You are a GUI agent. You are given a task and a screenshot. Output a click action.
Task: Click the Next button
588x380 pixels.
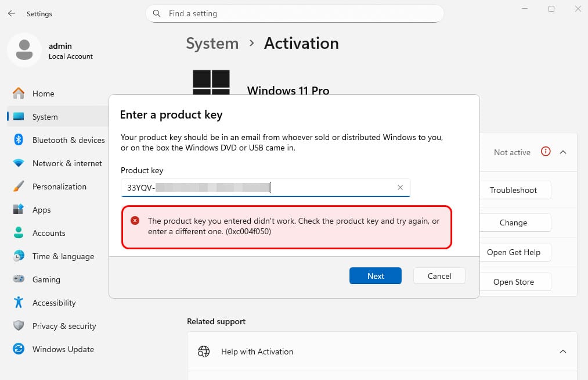point(376,276)
